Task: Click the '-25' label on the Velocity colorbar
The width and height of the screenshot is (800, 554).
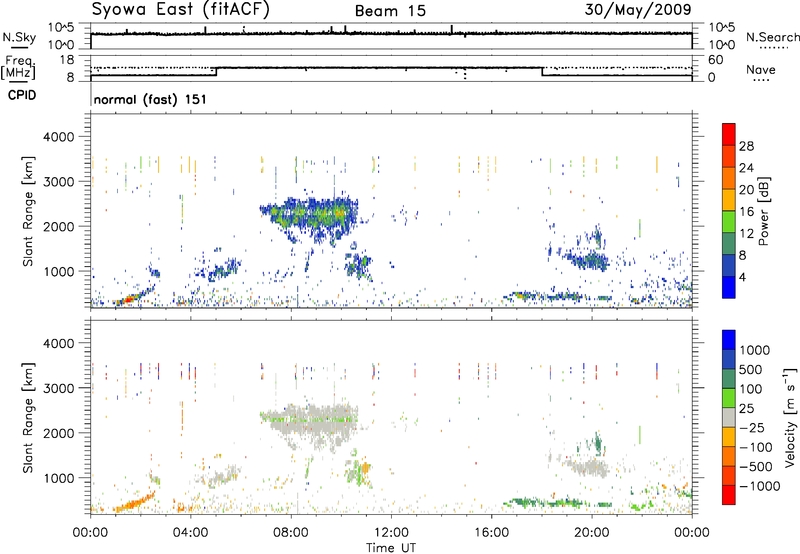Action: tap(751, 427)
